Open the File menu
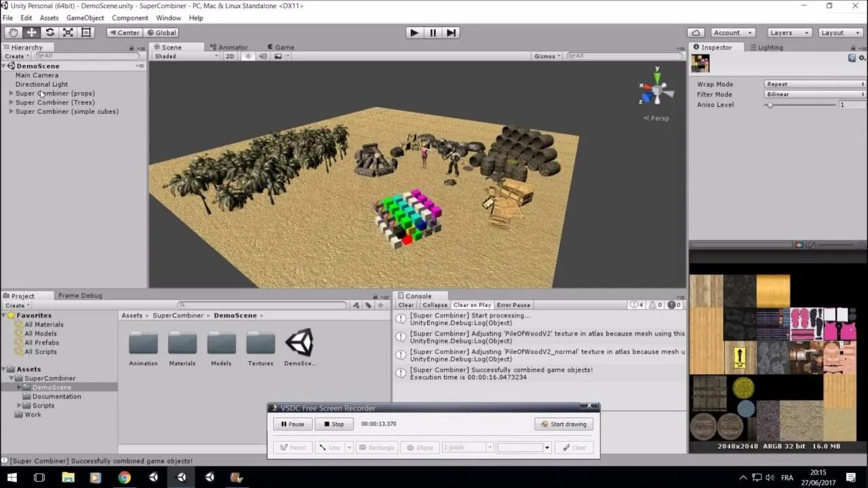 [x=7, y=18]
